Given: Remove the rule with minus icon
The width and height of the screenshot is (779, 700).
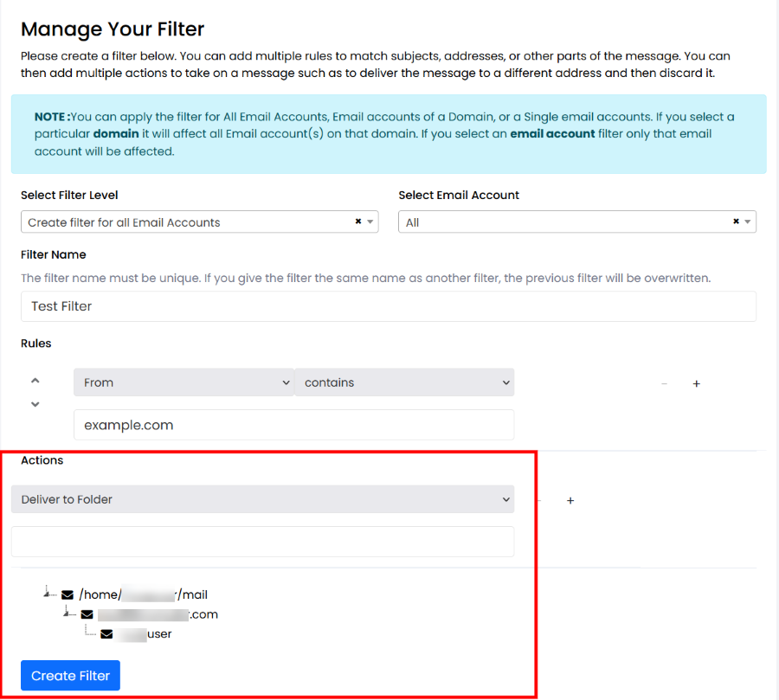Looking at the screenshot, I should click(x=664, y=383).
